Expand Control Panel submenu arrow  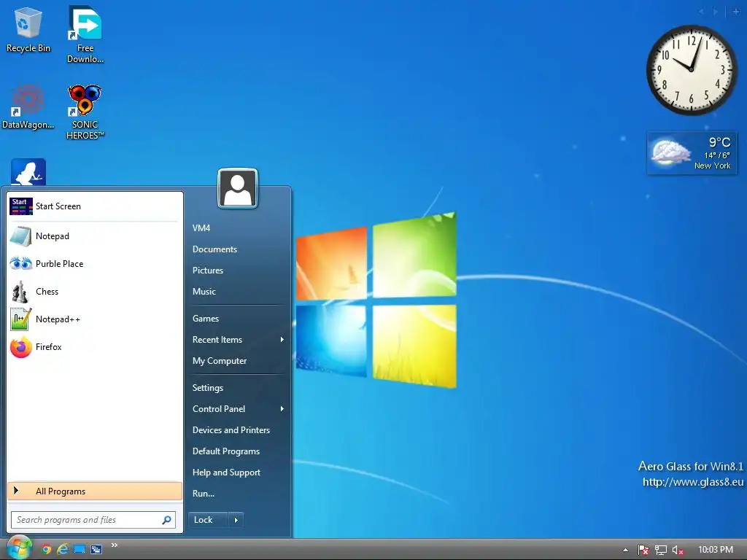(282, 408)
